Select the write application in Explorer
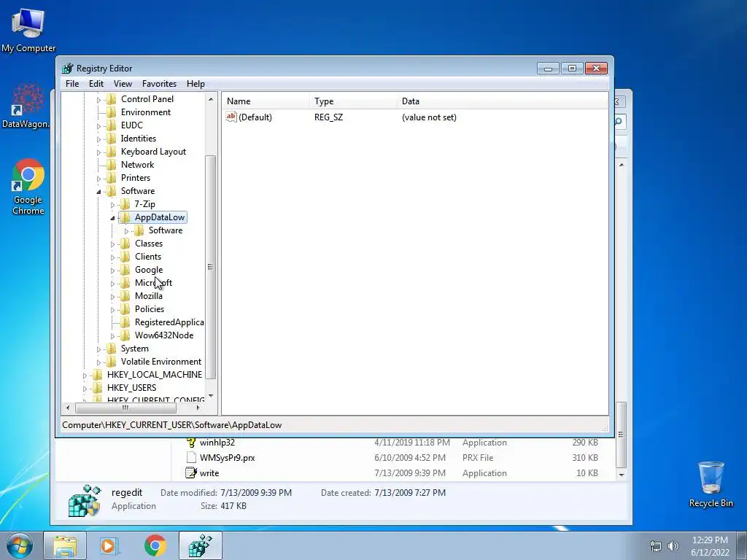747x560 pixels. (x=209, y=472)
